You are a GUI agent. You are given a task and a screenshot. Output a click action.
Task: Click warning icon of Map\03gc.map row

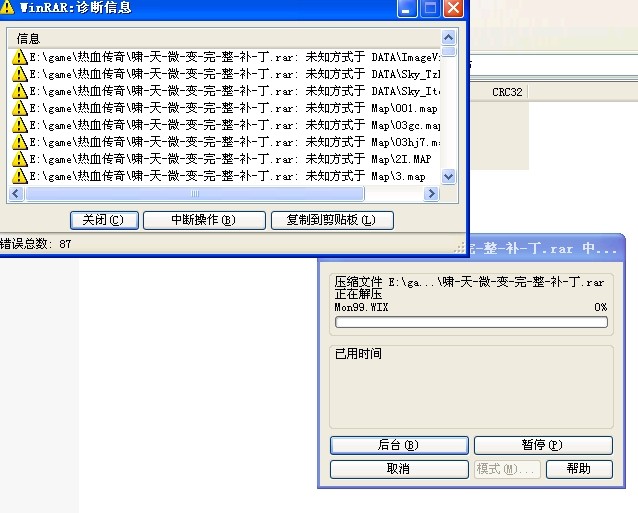[x=19, y=126]
